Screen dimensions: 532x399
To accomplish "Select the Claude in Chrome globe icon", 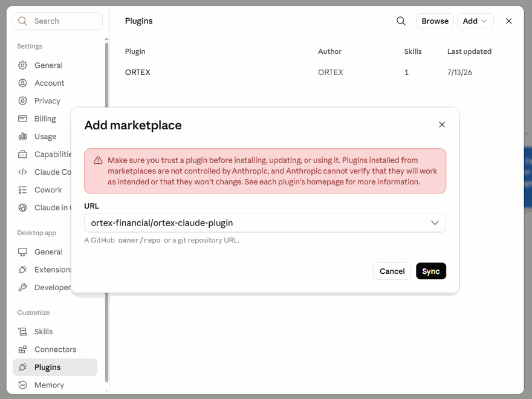I will coord(23,207).
